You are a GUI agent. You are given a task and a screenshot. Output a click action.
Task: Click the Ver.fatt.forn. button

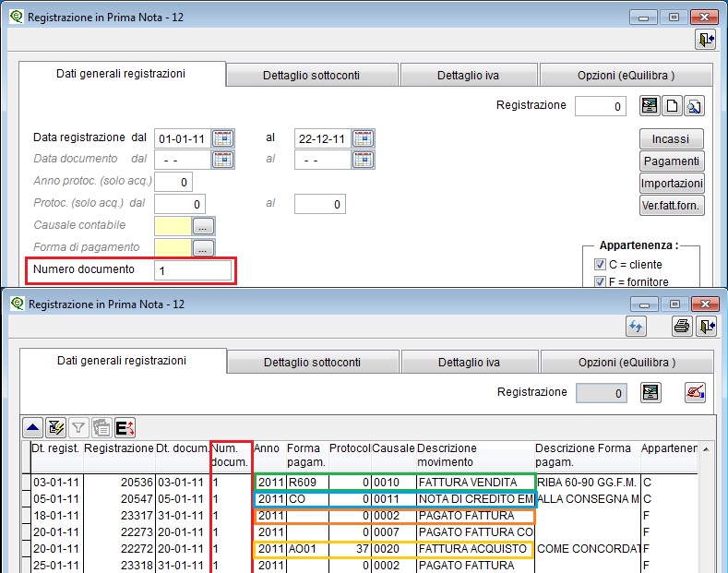point(672,206)
